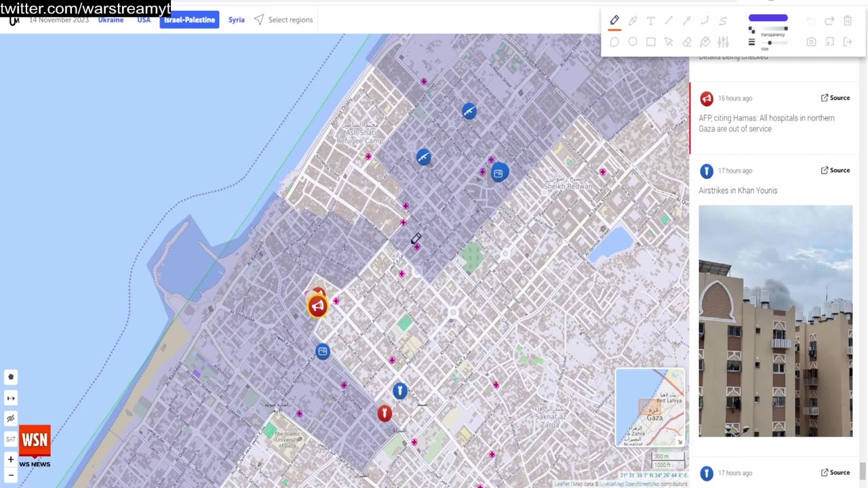Screen dimensions: 868x488
Task: Zoom out the map with minus button
Action: coord(11,475)
